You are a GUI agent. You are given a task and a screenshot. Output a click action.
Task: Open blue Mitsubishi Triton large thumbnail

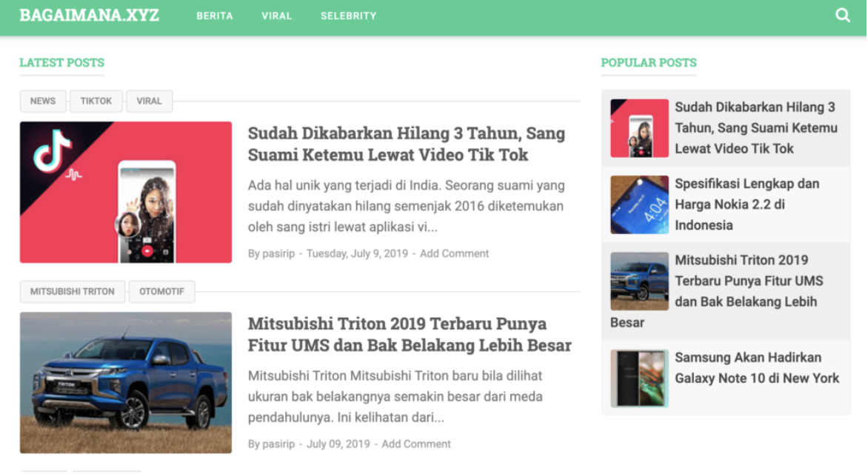[x=126, y=383]
